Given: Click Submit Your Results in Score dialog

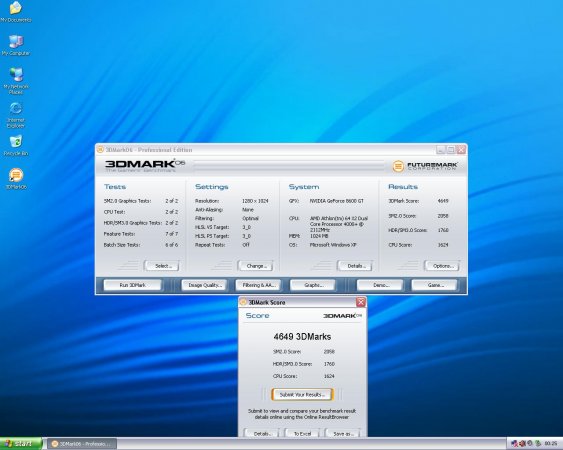Looking at the screenshot, I should click(302, 394).
